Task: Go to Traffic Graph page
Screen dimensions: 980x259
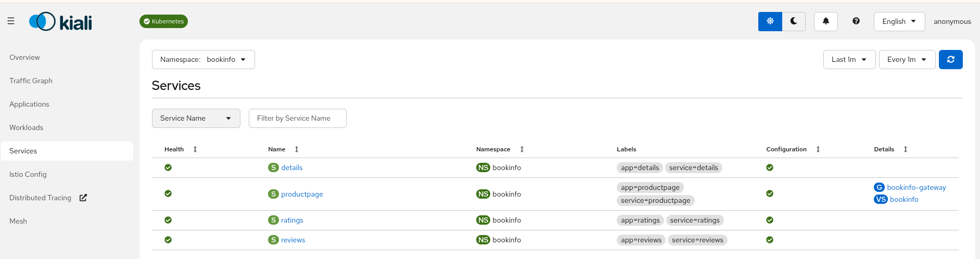Action: point(31,81)
